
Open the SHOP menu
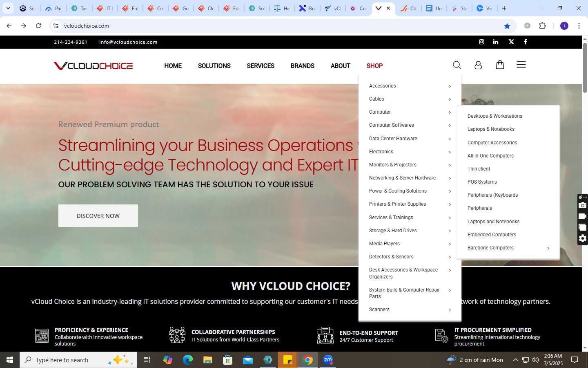click(x=374, y=66)
